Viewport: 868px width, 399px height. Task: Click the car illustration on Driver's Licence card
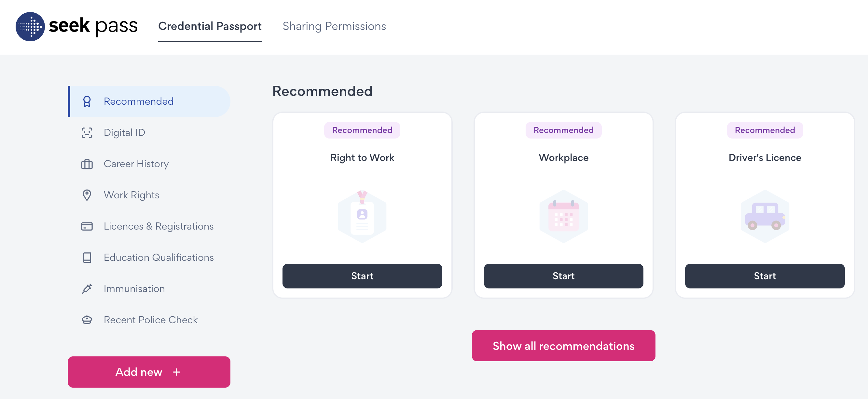pos(764,216)
